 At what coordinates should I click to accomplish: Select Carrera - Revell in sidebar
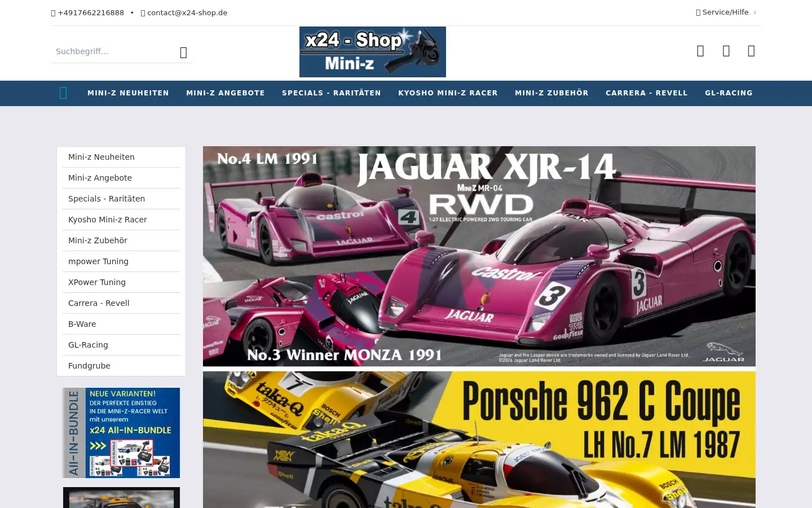[121, 303]
